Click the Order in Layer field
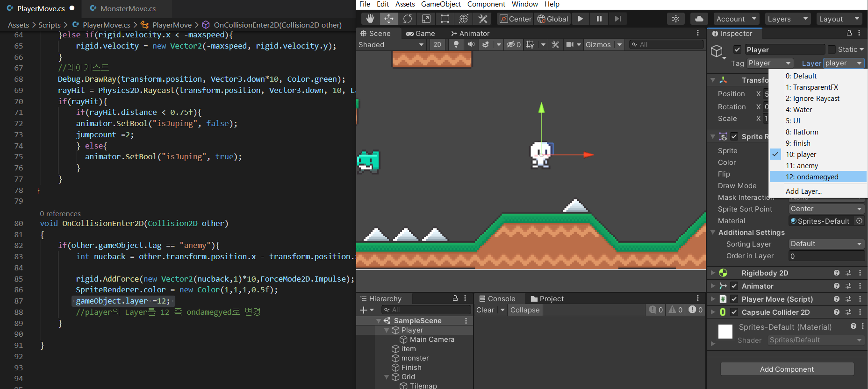The width and height of the screenshot is (868, 389). click(x=826, y=256)
